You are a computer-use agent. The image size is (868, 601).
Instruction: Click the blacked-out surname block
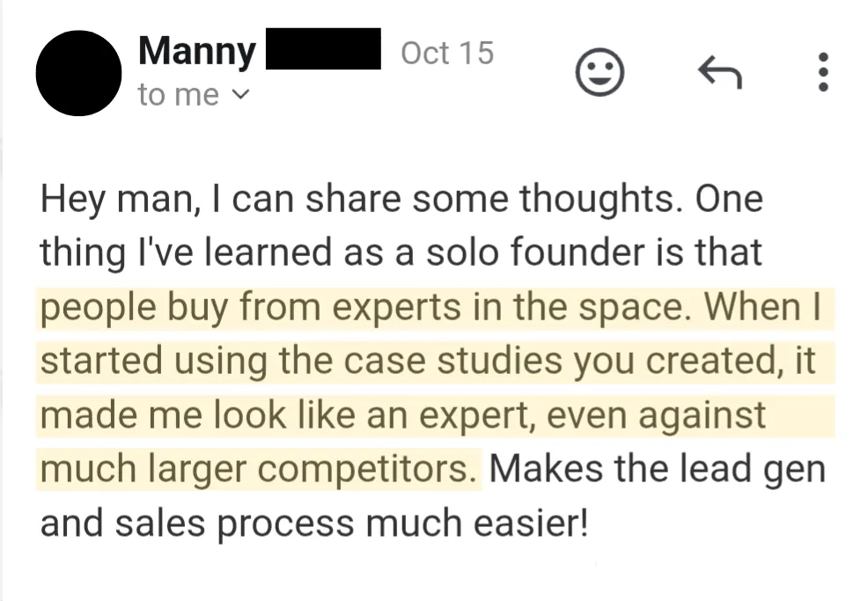click(323, 48)
